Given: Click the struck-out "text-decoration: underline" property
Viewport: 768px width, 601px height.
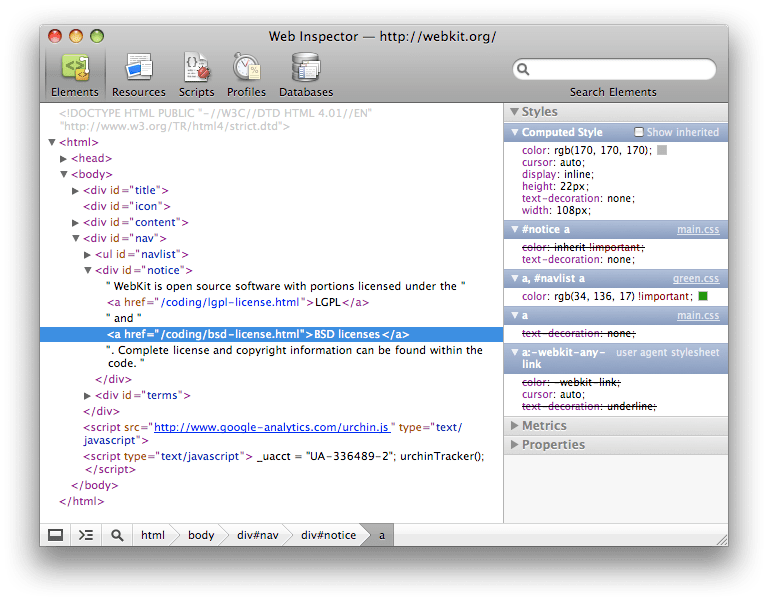Looking at the screenshot, I should 589,406.
